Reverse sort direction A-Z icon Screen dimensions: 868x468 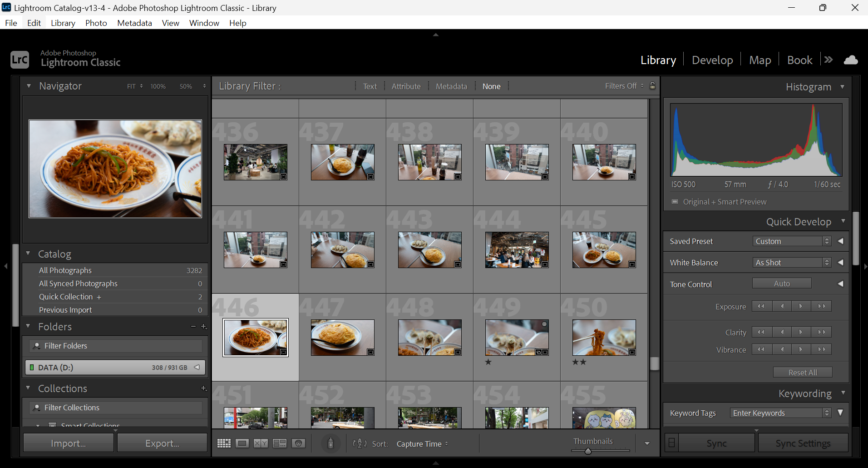360,443
